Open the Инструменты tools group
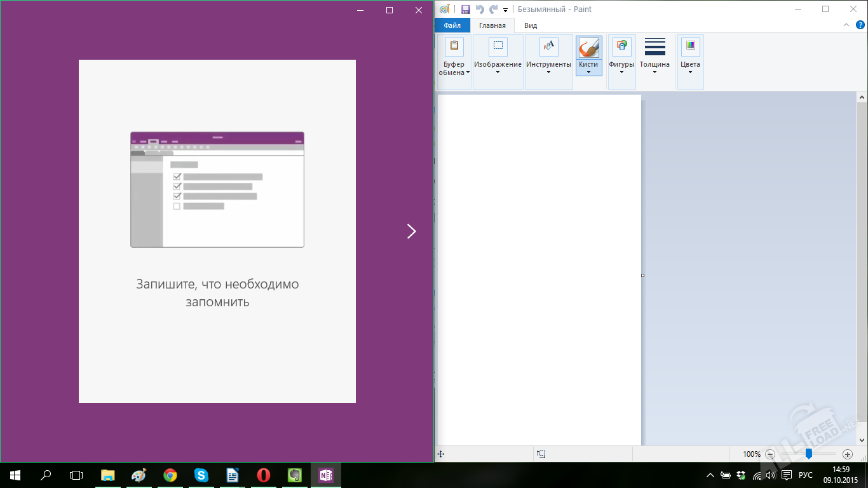This screenshot has height=488, width=868. coord(548,57)
